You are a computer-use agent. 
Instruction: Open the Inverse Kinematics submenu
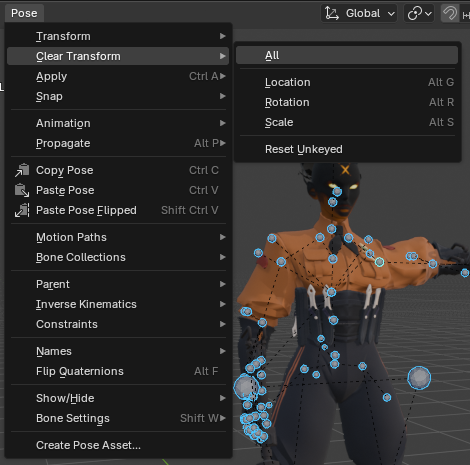click(x=118, y=304)
